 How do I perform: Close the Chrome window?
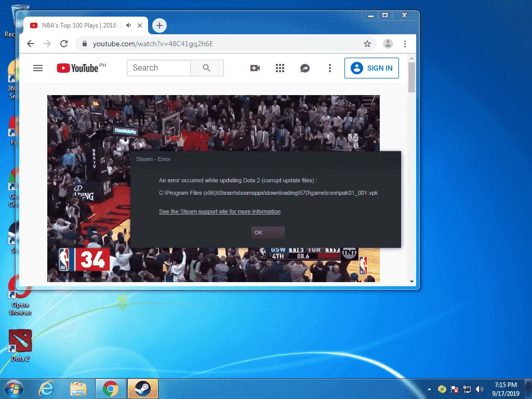[404, 15]
